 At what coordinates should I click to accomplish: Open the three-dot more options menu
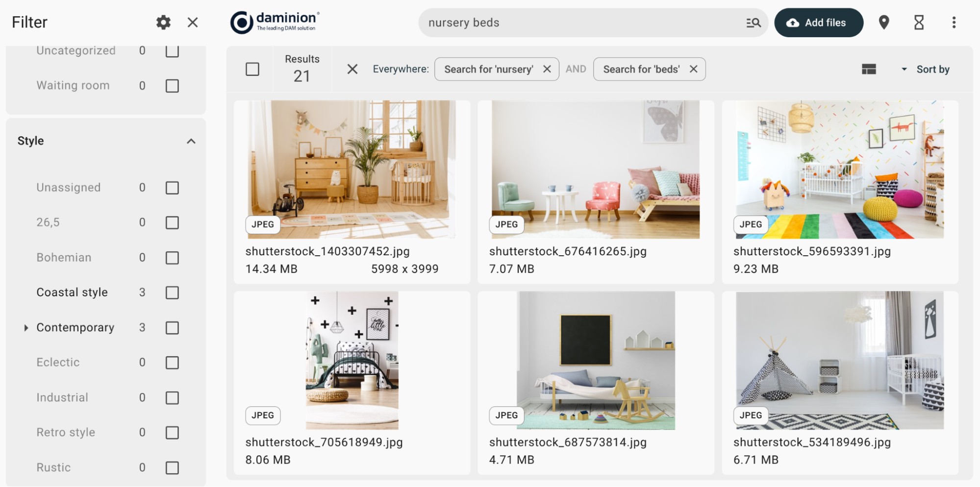[954, 23]
